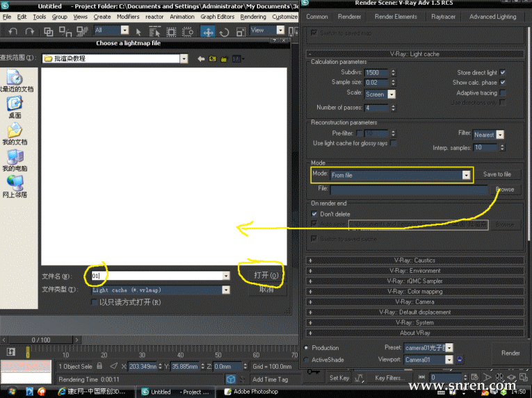Screen dimensions: 532x398
Task: Select the Production radio button
Action: pyautogui.click(x=306, y=348)
